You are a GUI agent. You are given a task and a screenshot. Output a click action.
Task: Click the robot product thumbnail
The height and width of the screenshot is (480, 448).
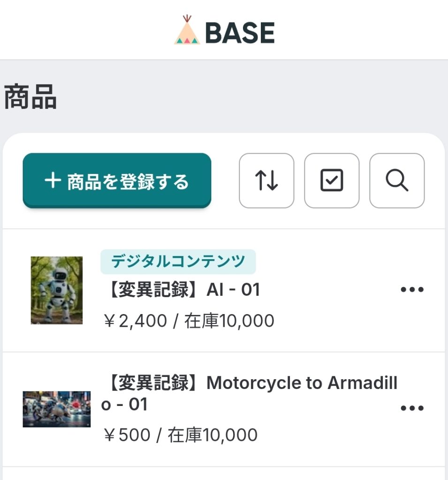tap(57, 290)
